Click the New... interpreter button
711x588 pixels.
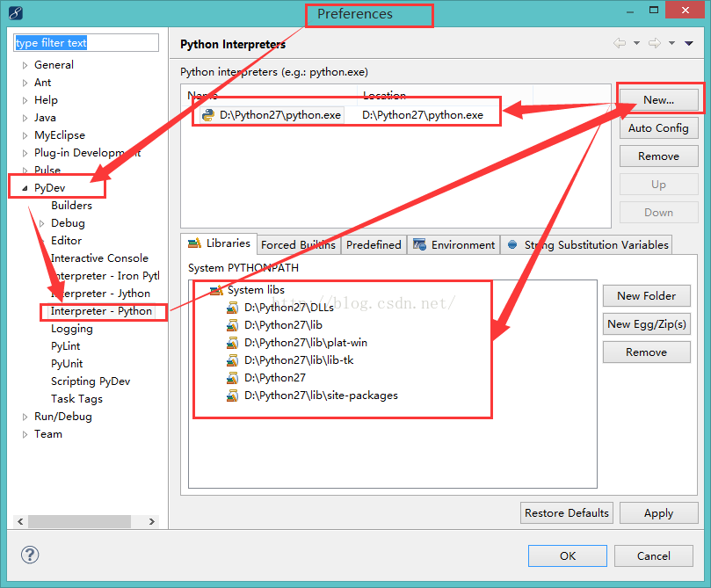659,99
